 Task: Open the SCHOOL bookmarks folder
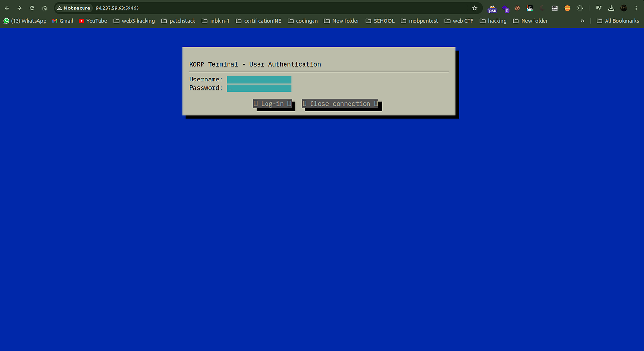[x=380, y=21]
